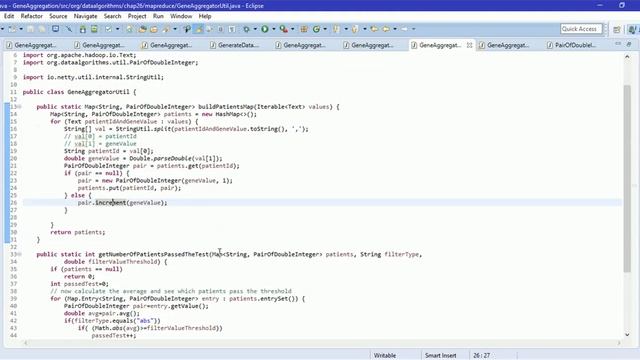
Task: Open the New wizard dropdown arrow
Action: click(21, 29)
